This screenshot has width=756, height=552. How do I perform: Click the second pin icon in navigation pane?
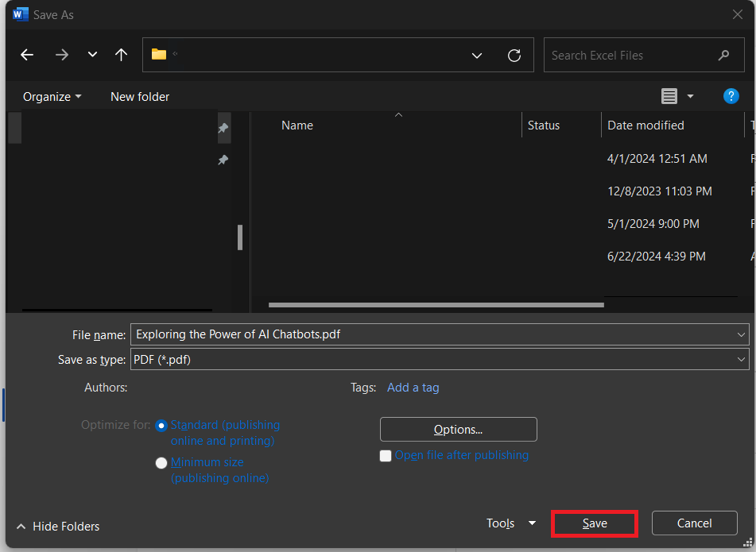pos(223,160)
